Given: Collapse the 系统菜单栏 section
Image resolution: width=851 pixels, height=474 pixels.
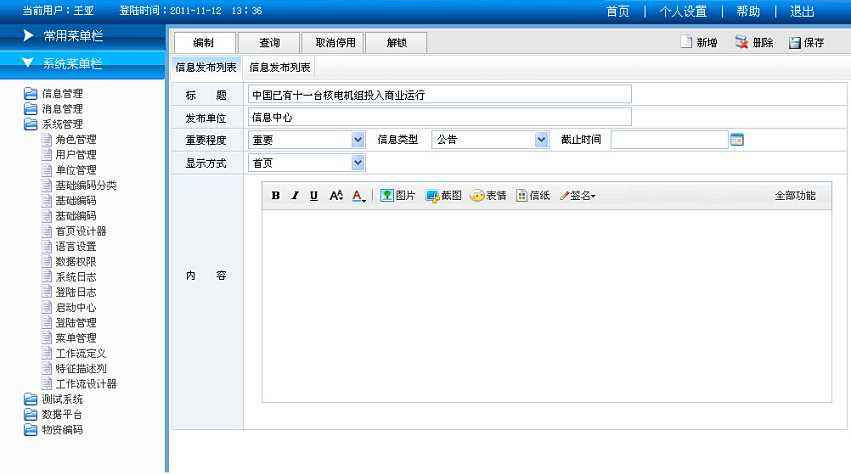Looking at the screenshot, I should point(82,64).
